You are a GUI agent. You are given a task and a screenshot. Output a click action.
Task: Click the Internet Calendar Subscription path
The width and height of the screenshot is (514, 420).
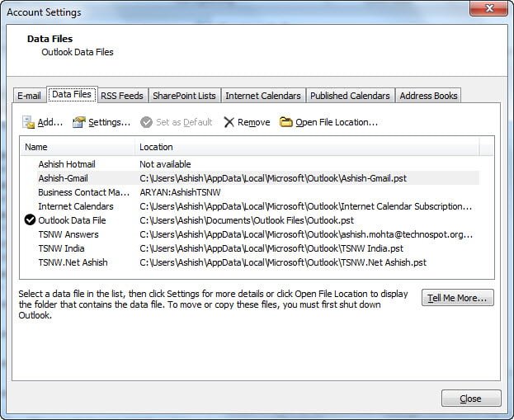point(306,206)
